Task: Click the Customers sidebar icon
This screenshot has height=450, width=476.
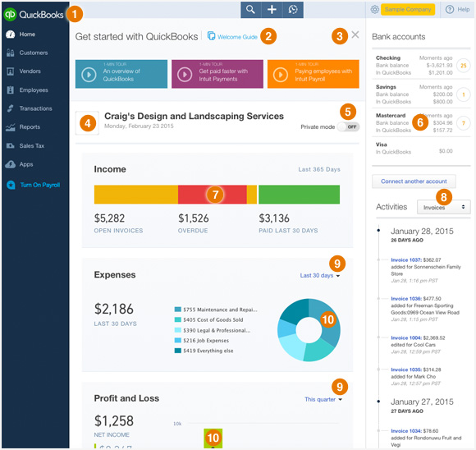Action: pyautogui.click(x=11, y=53)
